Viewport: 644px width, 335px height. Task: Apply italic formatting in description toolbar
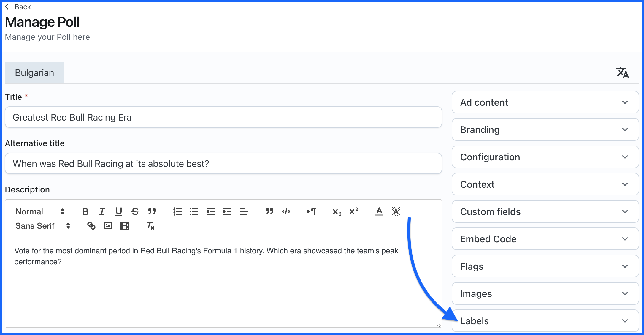coord(102,211)
